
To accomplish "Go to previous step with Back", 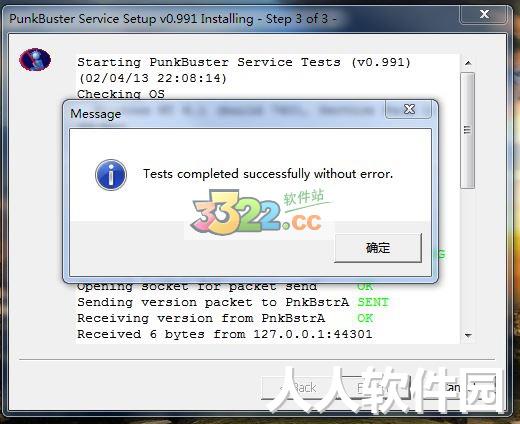I will (299, 388).
